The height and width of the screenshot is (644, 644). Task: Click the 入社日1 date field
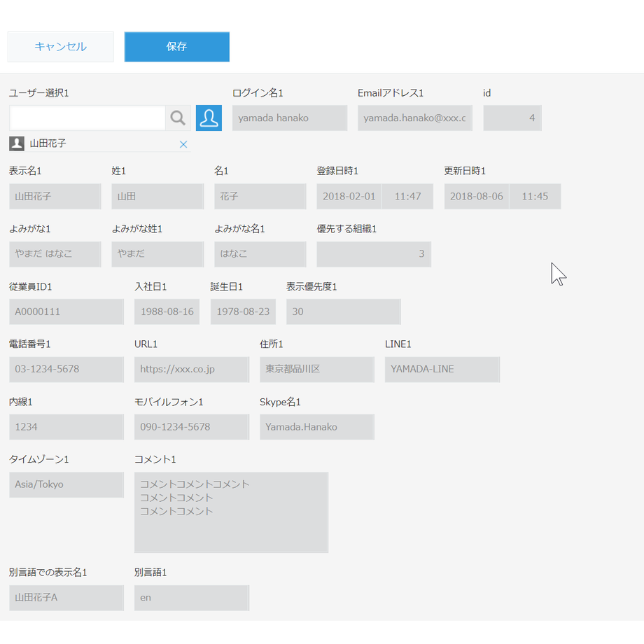(x=167, y=311)
